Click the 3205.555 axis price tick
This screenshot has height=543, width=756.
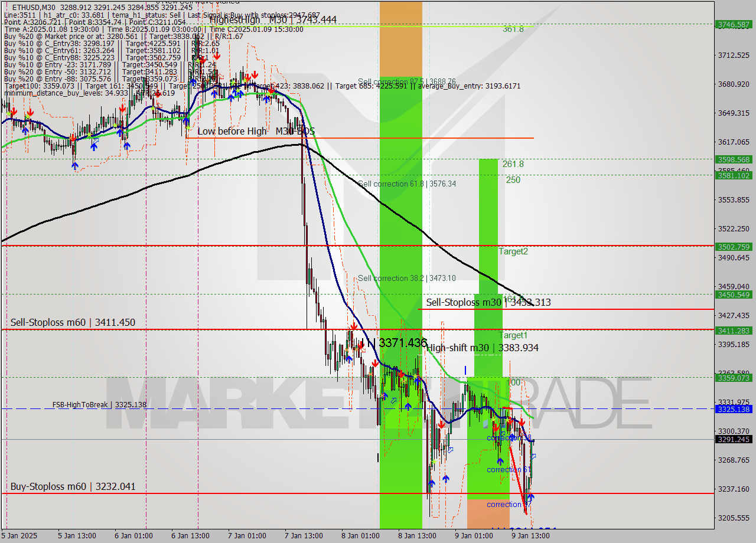[732, 518]
